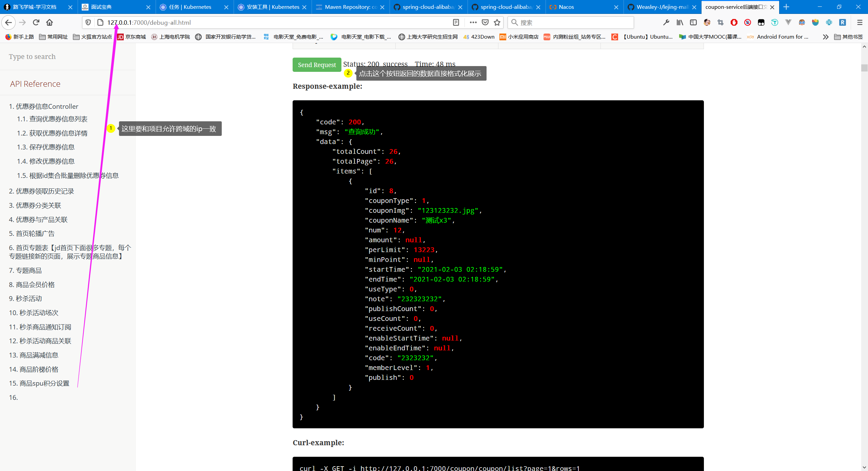This screenshot has width=868, height=471.
Task: Open 2. 优惠券领取历史记录 section
Action: (41, 191)
